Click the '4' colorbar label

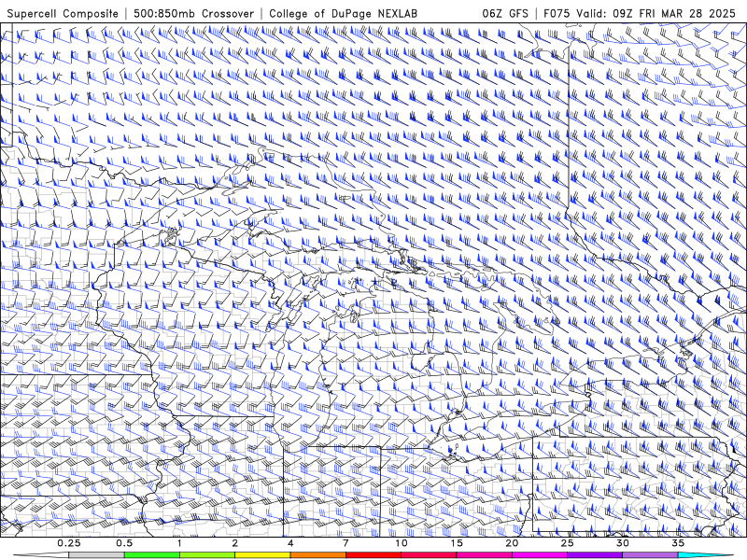(290, 543)
